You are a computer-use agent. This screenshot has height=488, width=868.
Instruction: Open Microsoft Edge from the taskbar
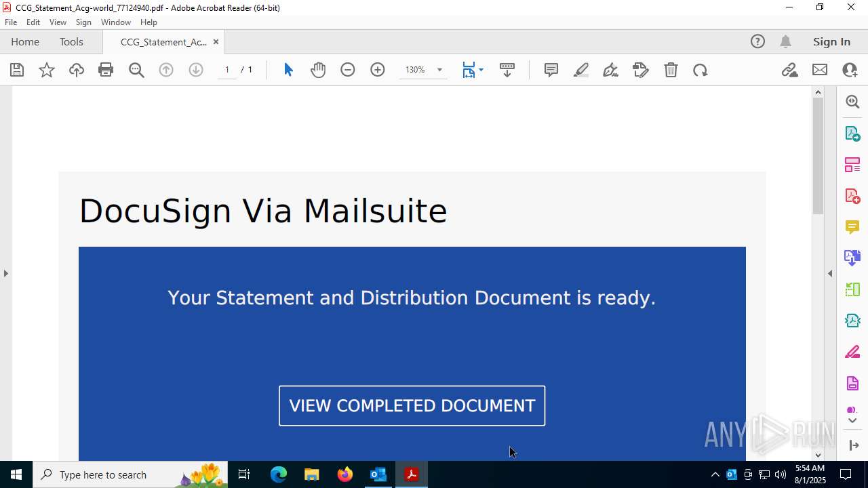279,474
